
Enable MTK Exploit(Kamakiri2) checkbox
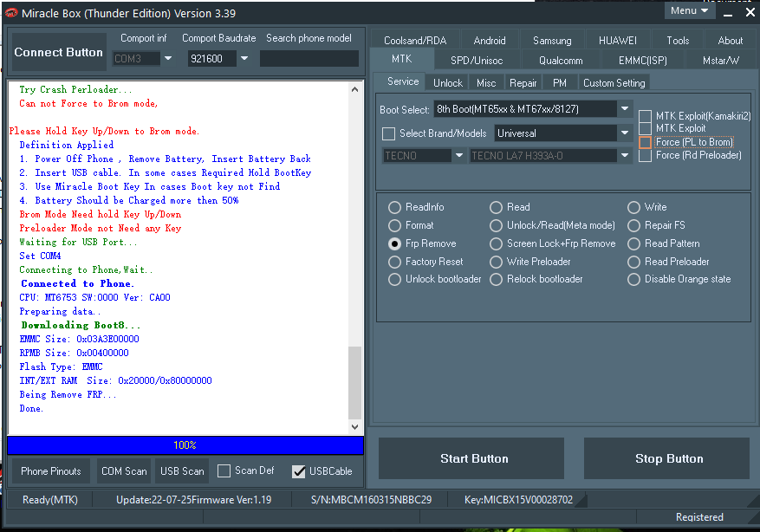(645, 116)
